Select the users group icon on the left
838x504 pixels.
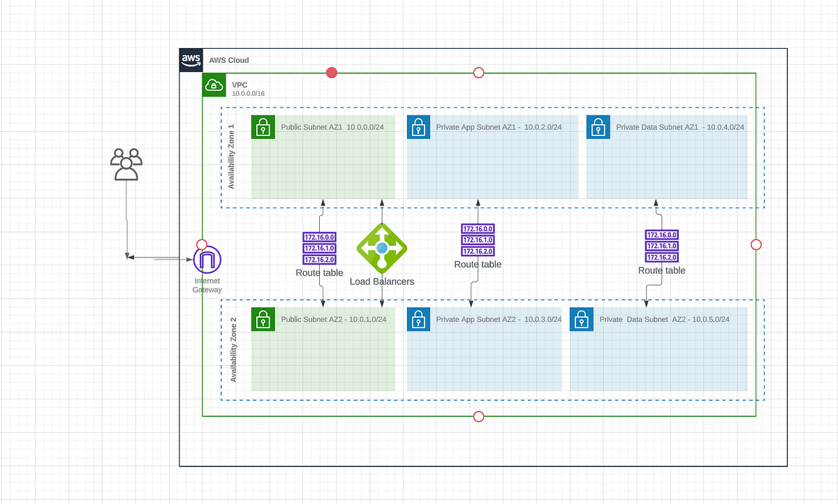[126, 163]
